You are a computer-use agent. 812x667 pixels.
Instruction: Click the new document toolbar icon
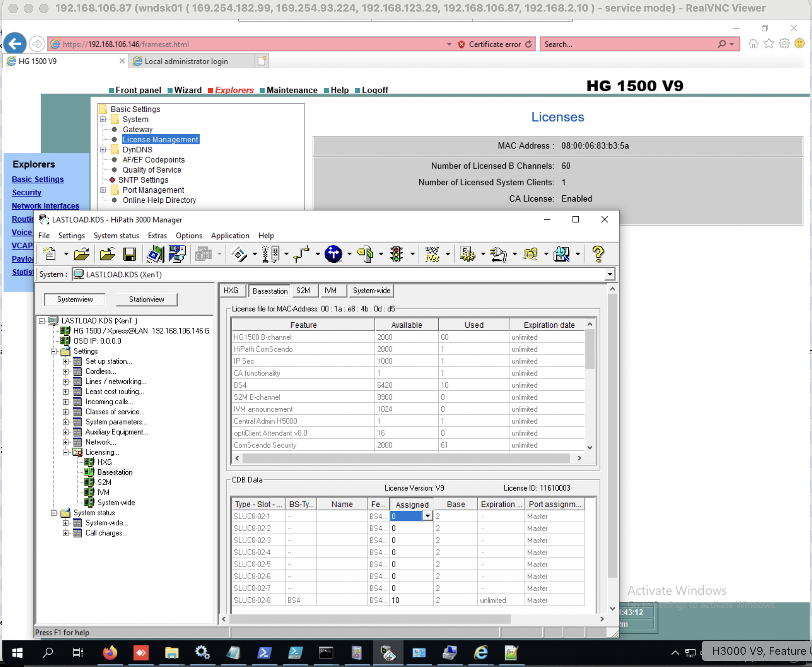(x=50, y=254)
